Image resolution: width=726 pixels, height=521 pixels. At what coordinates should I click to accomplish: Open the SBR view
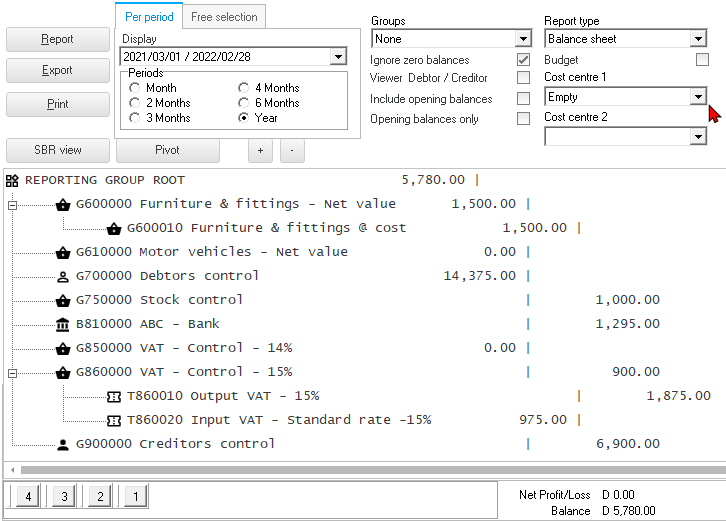(x=57, y=150)
